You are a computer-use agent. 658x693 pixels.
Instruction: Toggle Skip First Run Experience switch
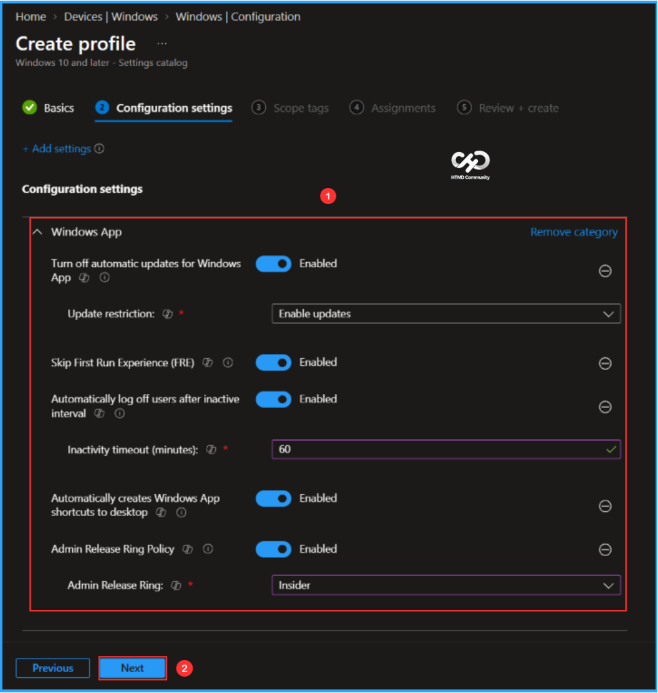(274, 362)
